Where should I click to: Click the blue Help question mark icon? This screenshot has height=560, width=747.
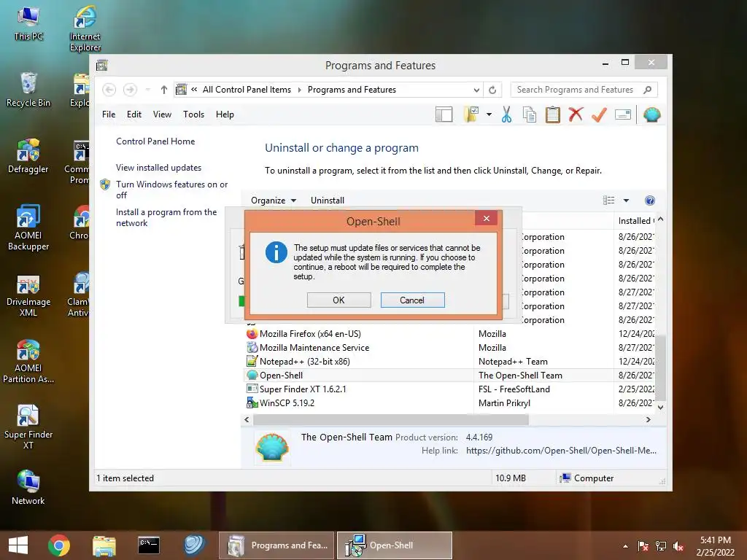click(x=650, y=201)
